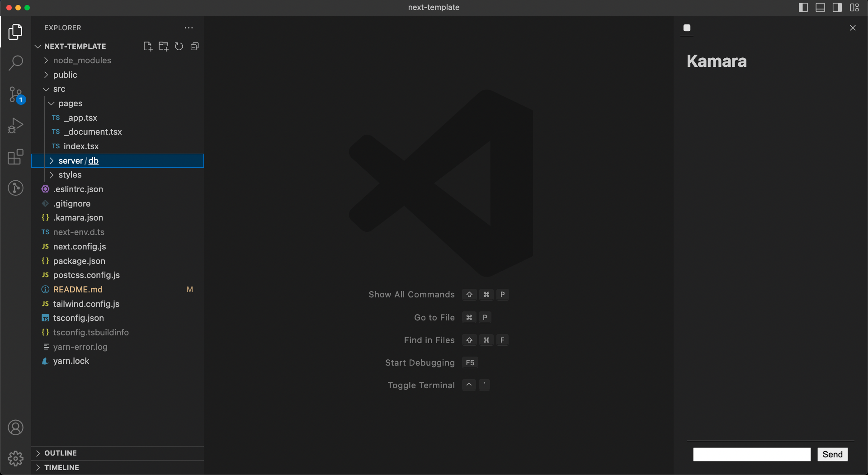Image resolution: width=868 pixels, height=475 pixels.
Task: Click New File icon in explorer header
Action: [148, 46]
